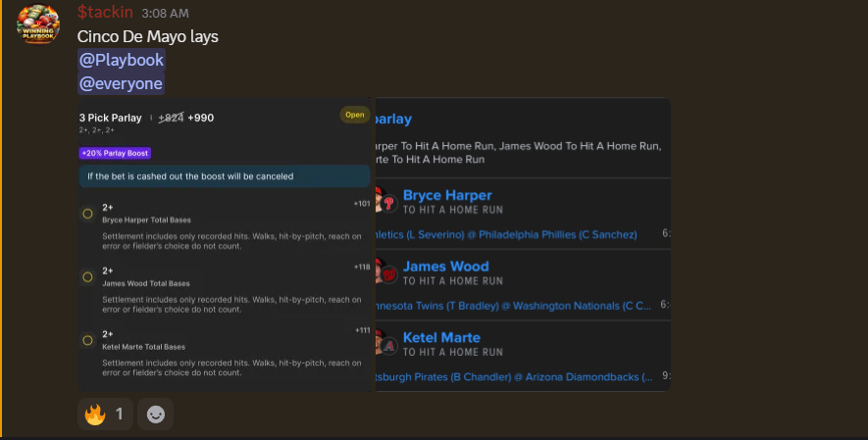Click the +118 odds for James Wood
Image resolution: width=868 pixels, height=440 pixels.
point(362,267)
